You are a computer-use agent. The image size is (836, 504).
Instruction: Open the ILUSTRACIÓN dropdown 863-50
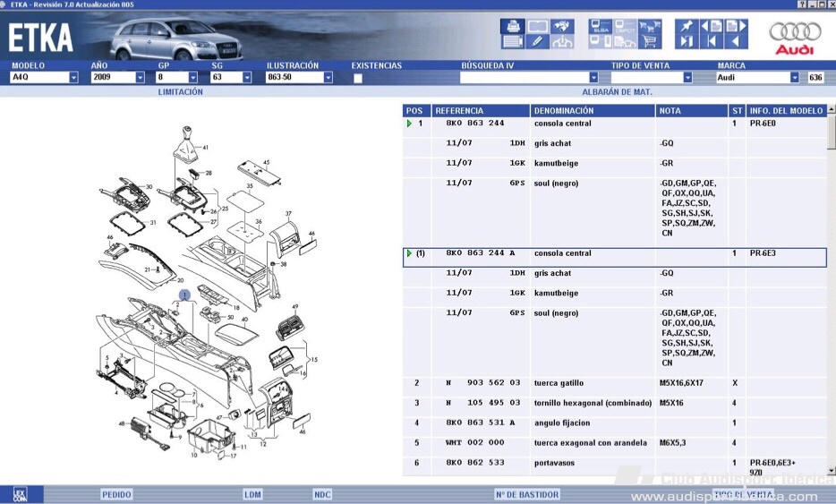[x=328, y=77]
